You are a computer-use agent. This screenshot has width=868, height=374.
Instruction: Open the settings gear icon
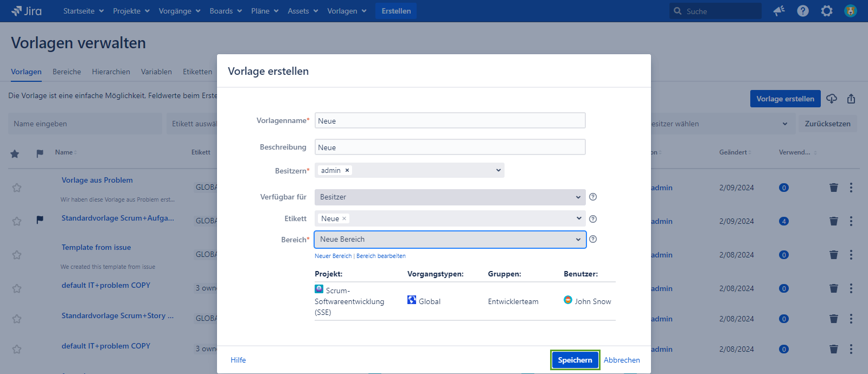point(827,11)
